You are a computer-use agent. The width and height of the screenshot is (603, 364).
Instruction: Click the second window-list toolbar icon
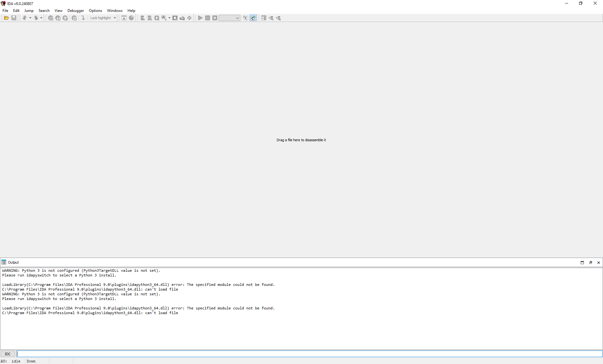pos(149,18)
